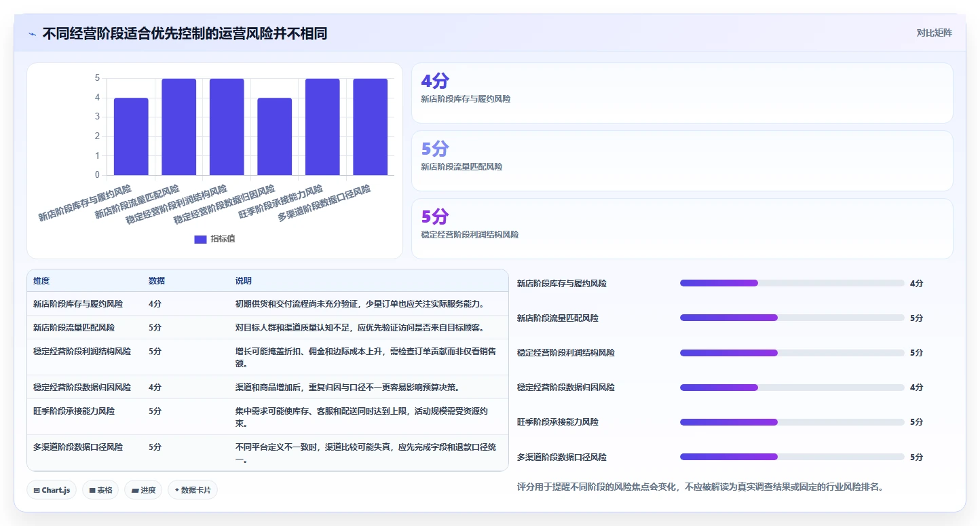Click progress list label 多渠道阶段数据口径风险

pyautogui.click(x=562, y=457)
